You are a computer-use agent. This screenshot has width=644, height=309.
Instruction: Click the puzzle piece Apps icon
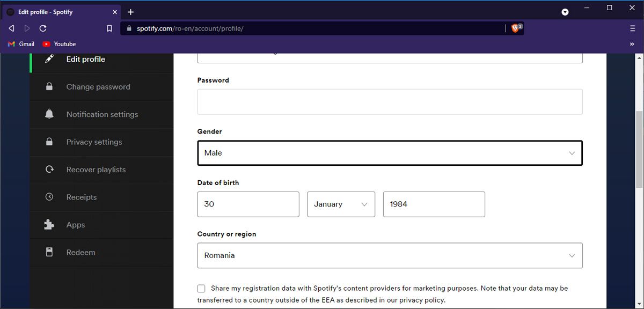click(x=49, y=225)
